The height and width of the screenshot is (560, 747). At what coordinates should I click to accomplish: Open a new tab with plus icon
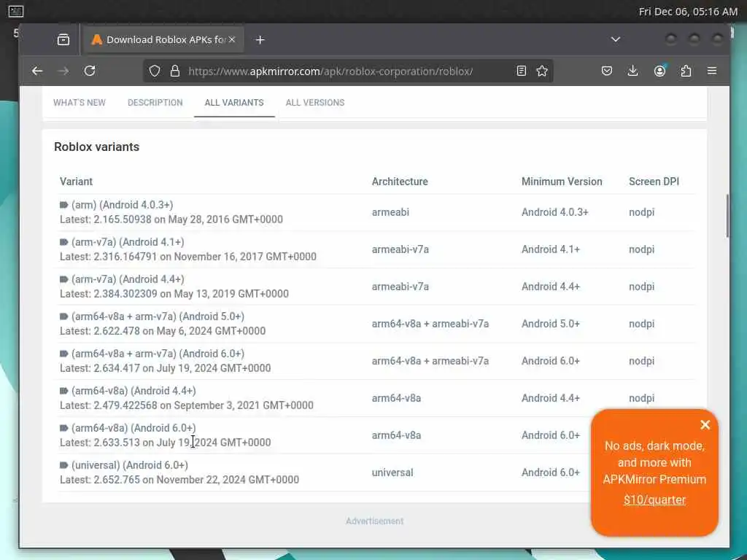260,40
